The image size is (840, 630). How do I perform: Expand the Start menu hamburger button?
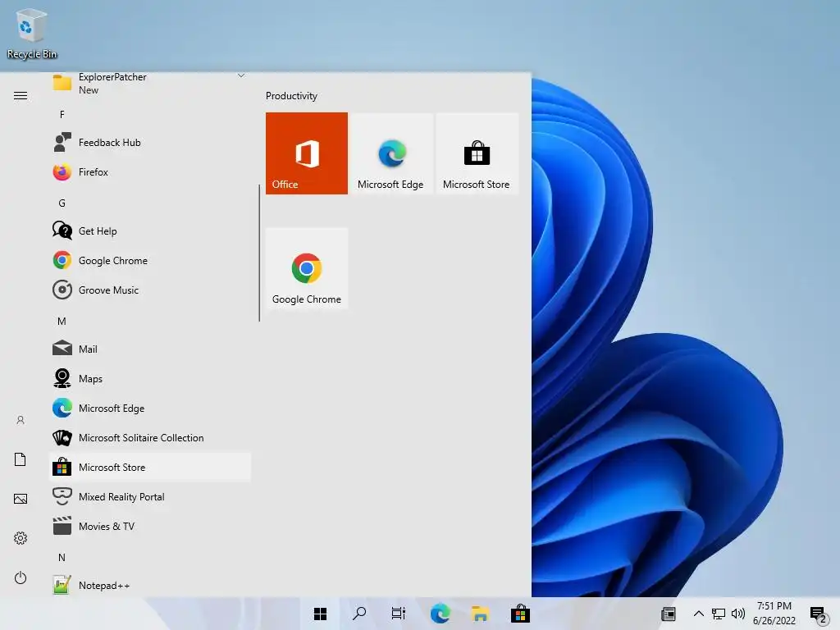pyautogui.click(x=21, y=96)
